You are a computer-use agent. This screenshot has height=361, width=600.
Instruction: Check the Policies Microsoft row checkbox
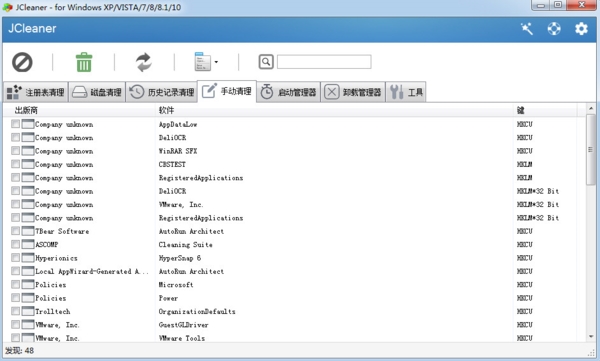pos(15,284)
